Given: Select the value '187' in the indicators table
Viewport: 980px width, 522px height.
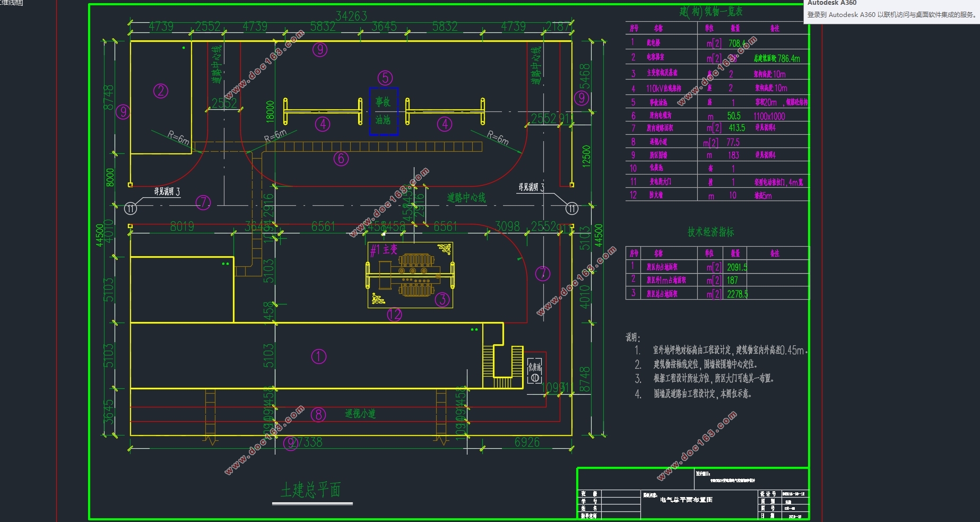Looking at the screenshot, I should 732,280.
